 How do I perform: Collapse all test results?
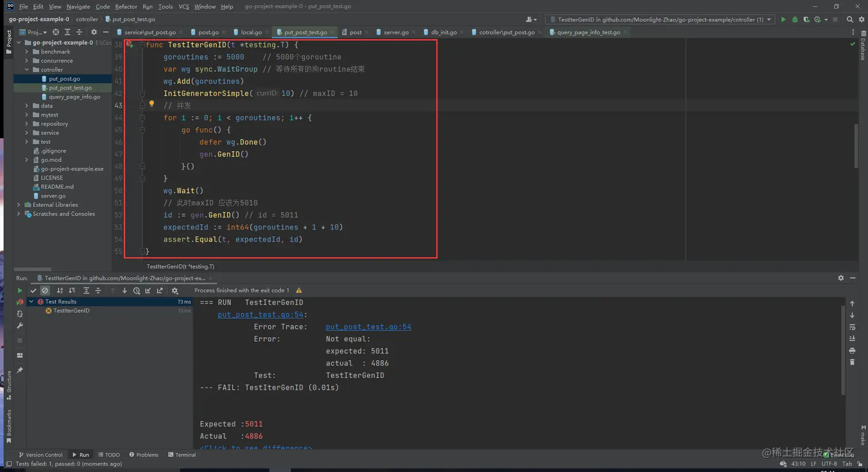point(98,291)
